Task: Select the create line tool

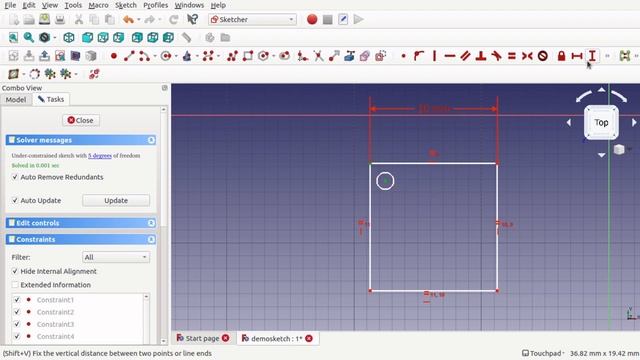Action: coord(129,56)
